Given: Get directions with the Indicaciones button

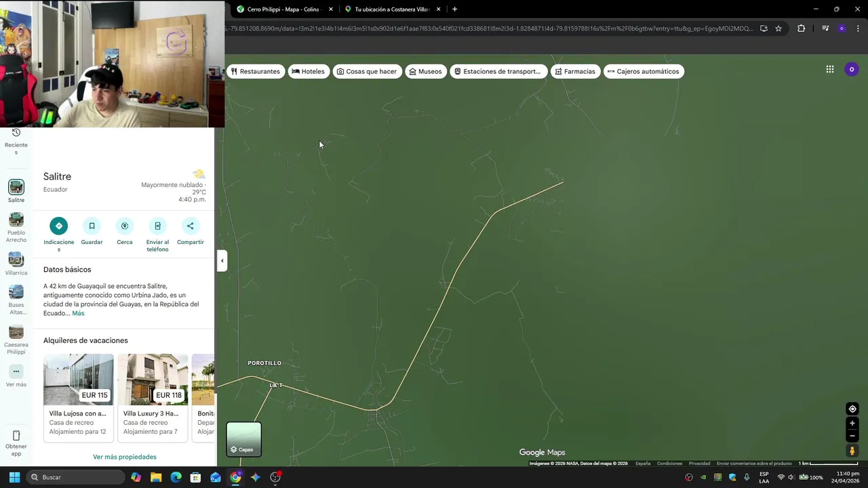Looking at the screenshot, I should (x=59, y=226).
